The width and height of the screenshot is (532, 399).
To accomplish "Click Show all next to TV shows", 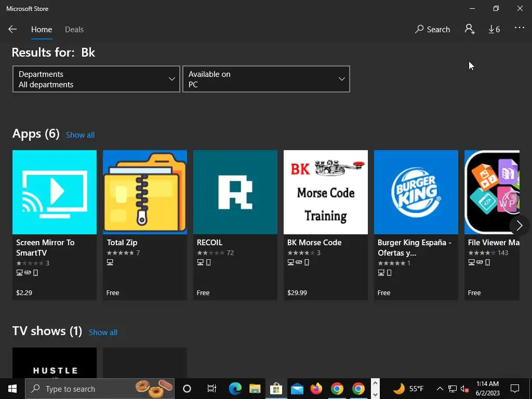I will 103,332.
